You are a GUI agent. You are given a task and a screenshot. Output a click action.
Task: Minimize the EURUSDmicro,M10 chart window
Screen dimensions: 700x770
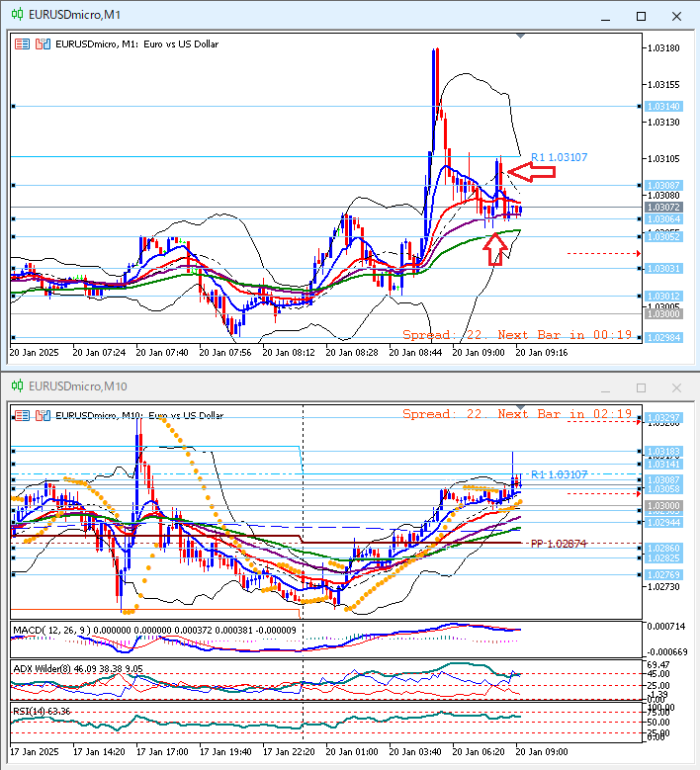pyautogui.click(x=605, y=386)
